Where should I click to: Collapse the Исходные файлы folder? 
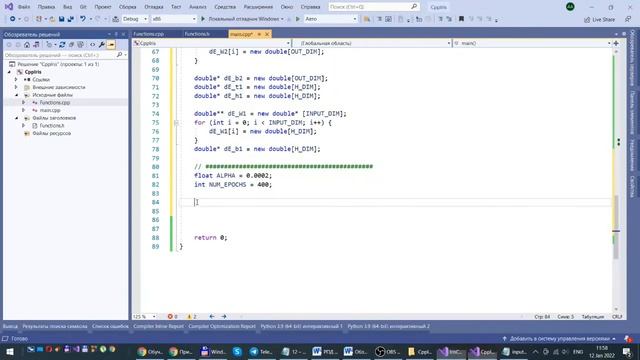(16, 95)
